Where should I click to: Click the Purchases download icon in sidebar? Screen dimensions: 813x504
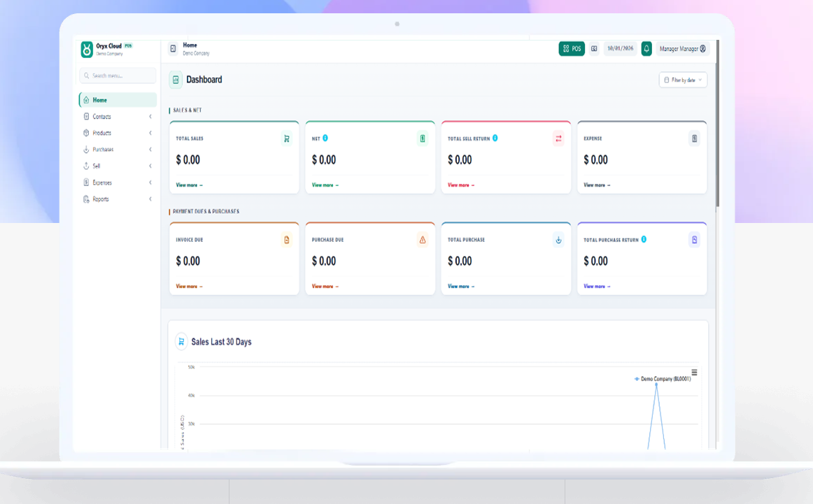(x=86, y=150)
